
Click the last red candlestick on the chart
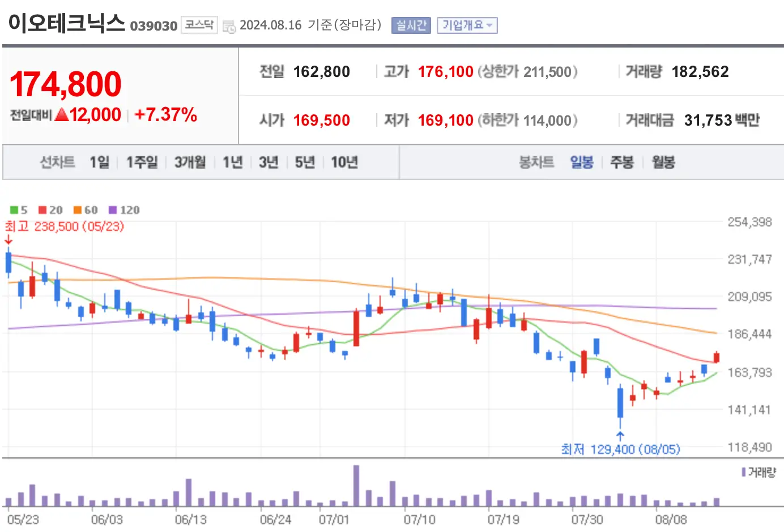[x=717, y=357]
